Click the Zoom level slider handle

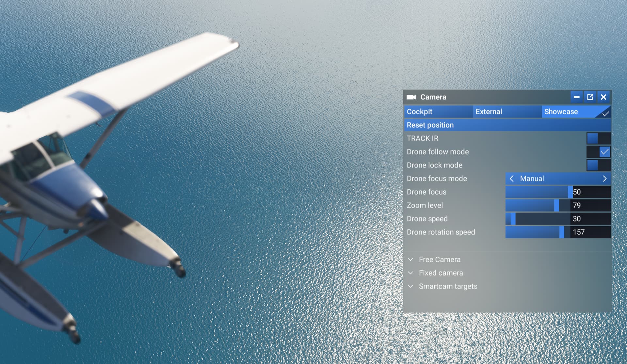point(556,205)
